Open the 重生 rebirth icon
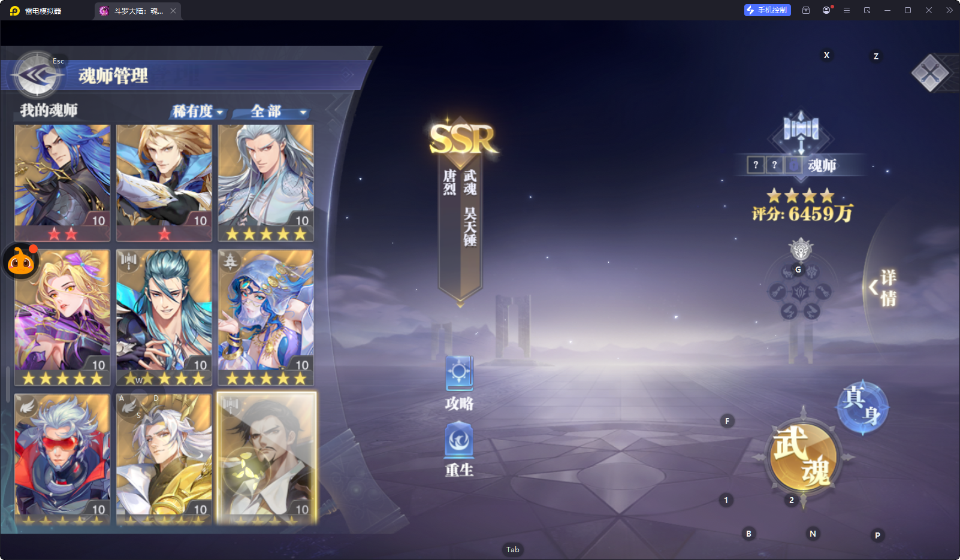Screen dimensions: 960x560 click(x=460, y=450)
